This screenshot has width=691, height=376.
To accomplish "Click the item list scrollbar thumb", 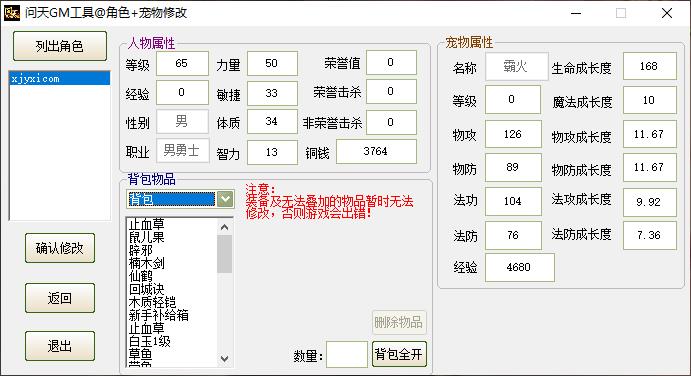I will click(x=224, y=254).
